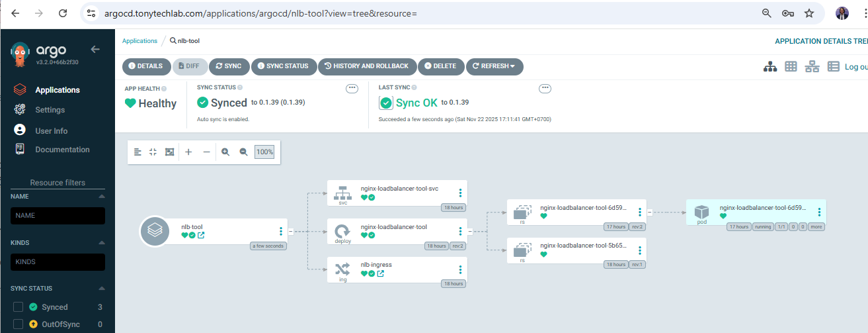Click the 'more' tag on the pod node

click(x=816, y=226)
